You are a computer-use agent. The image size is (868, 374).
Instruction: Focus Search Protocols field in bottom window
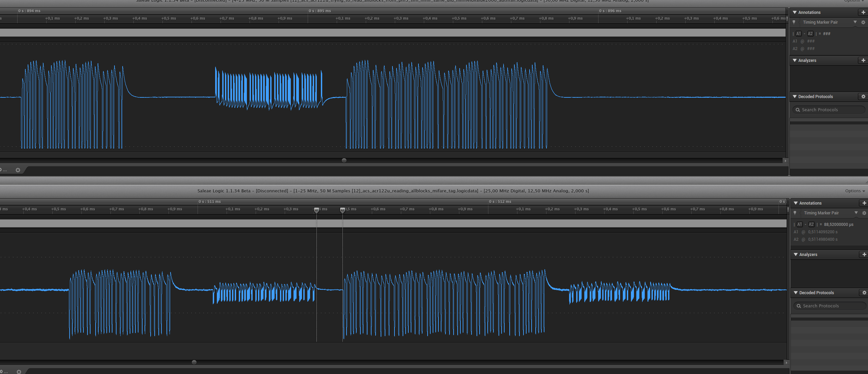pos(829,306)
